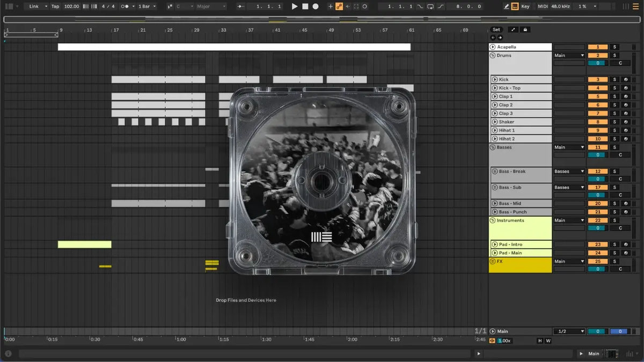This screenshot has height=362, width=644.
Task: Solo the Shaker track
Action: [615, 122]
